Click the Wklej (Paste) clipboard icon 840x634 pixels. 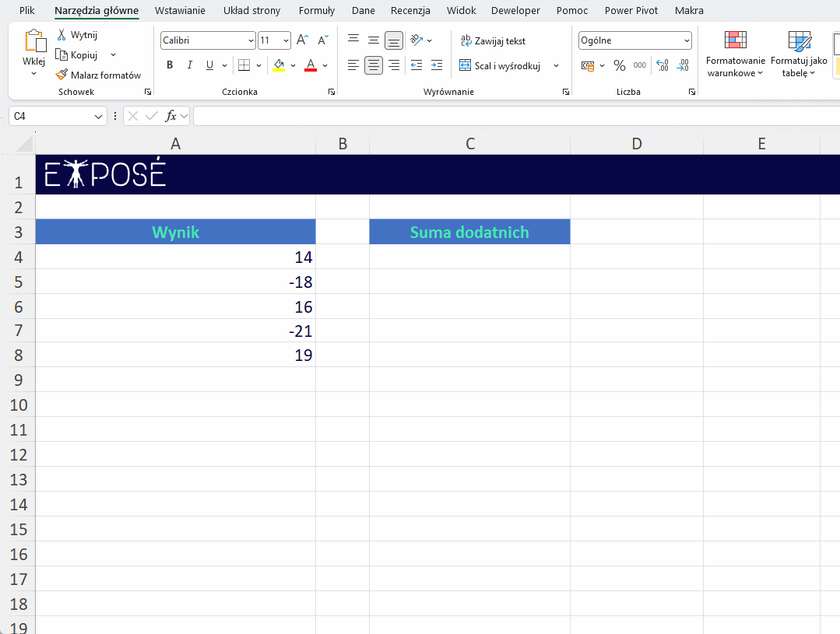click(34, 44)
